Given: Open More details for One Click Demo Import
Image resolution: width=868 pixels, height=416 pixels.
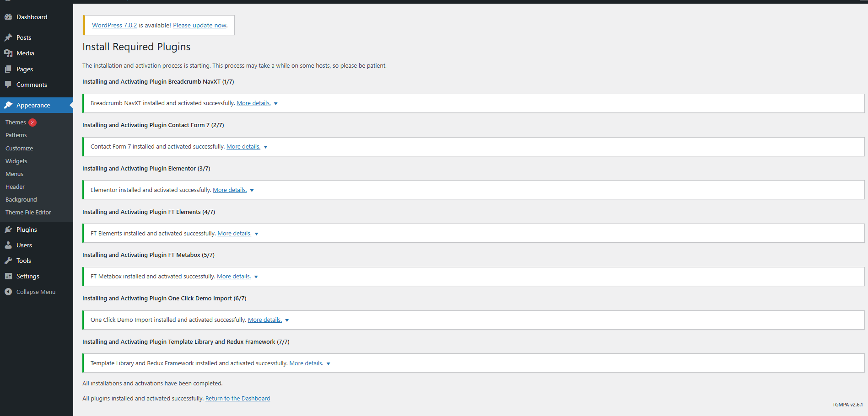Looking at the screenshot, I should pyautogui.click(x=265, y=320).
